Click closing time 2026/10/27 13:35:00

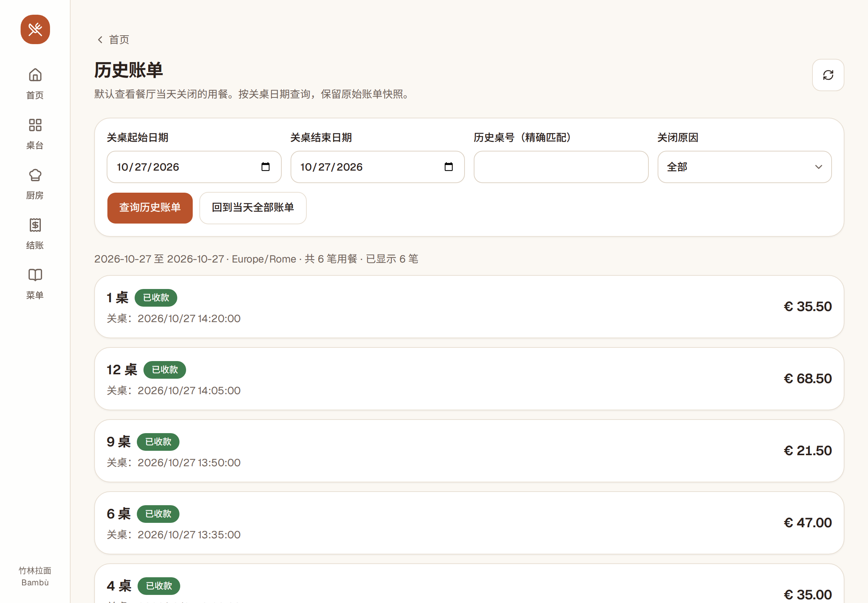(189, 535)
